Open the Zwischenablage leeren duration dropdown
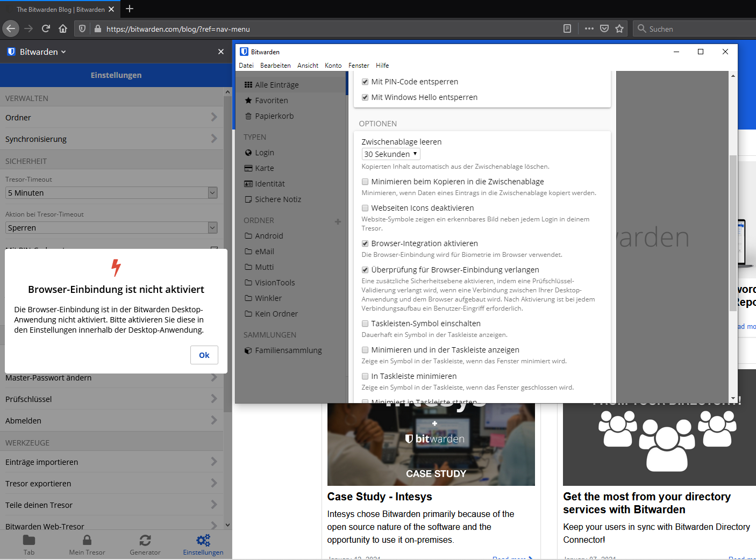The height and width of the screenshot is (560, 756). [x=391, y=154]
